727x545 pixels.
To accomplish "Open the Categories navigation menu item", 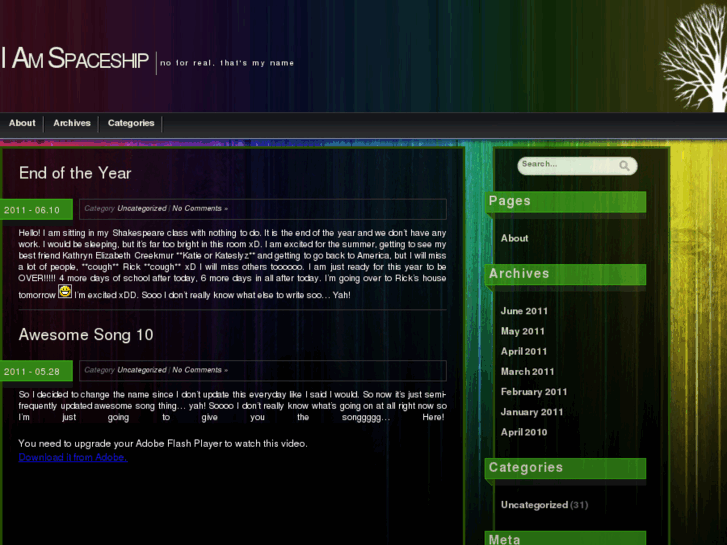I will point(131,123).
